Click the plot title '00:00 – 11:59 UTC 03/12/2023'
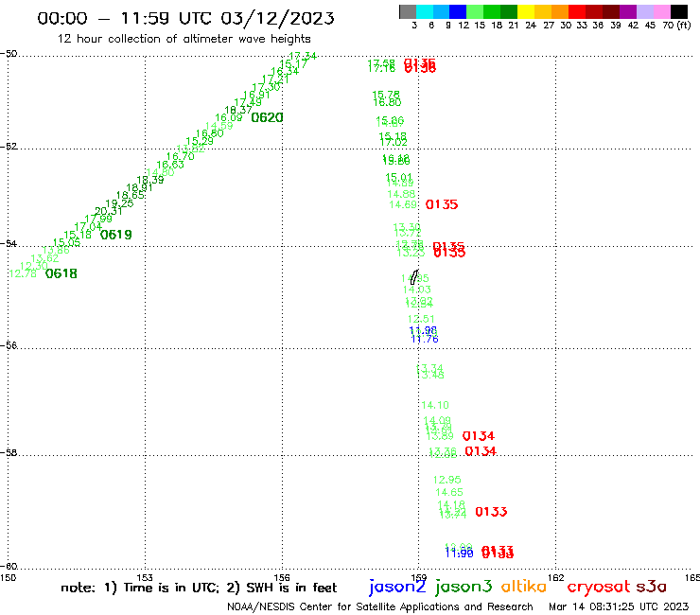 185,18
